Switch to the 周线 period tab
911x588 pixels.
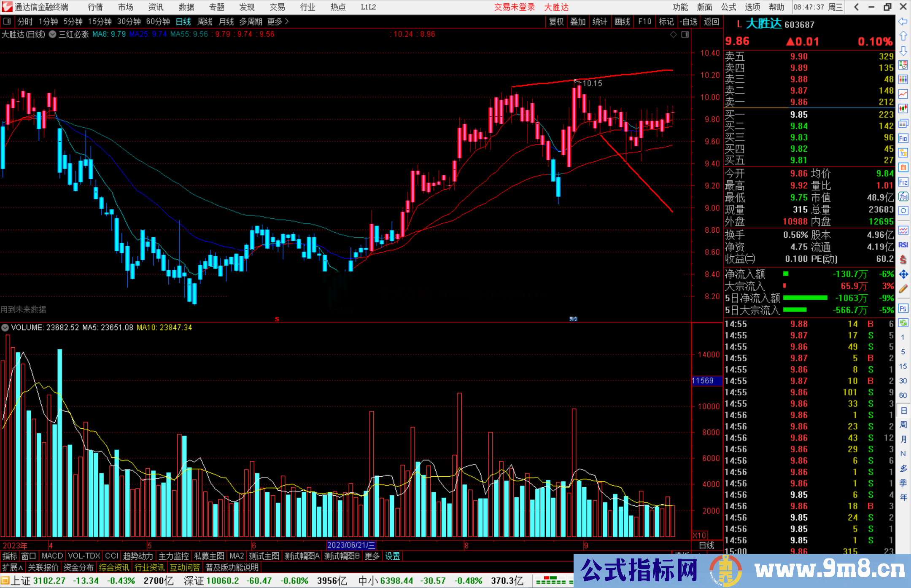205,21
